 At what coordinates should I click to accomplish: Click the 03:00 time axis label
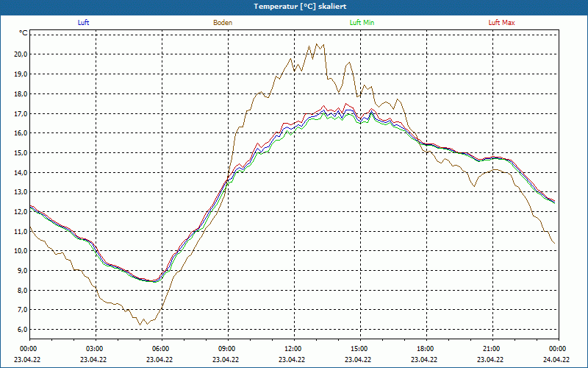pos(95,349)
